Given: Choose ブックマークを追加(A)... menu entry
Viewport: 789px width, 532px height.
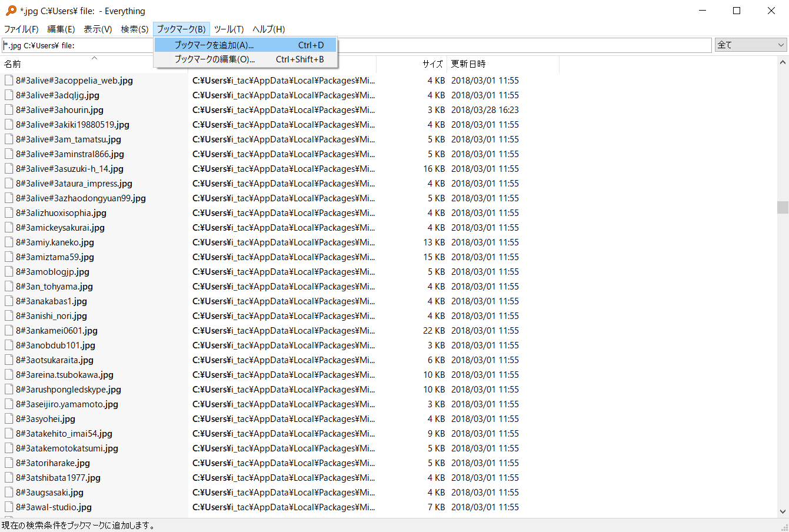Looking at the screenshot, I should pos(245,45).
